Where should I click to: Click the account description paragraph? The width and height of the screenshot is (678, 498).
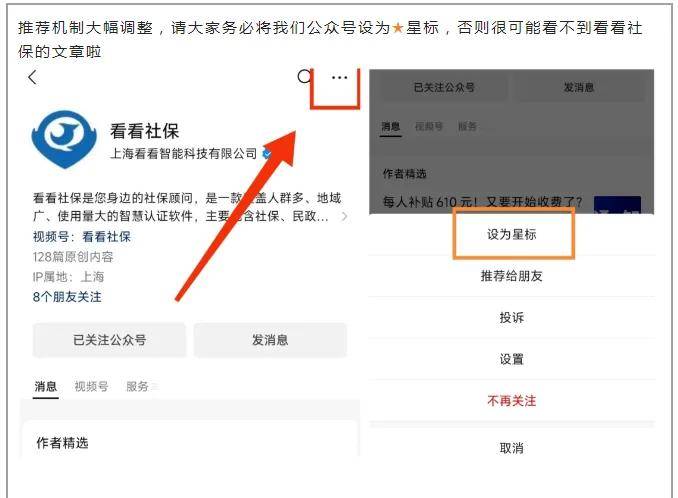pos(187,207)
